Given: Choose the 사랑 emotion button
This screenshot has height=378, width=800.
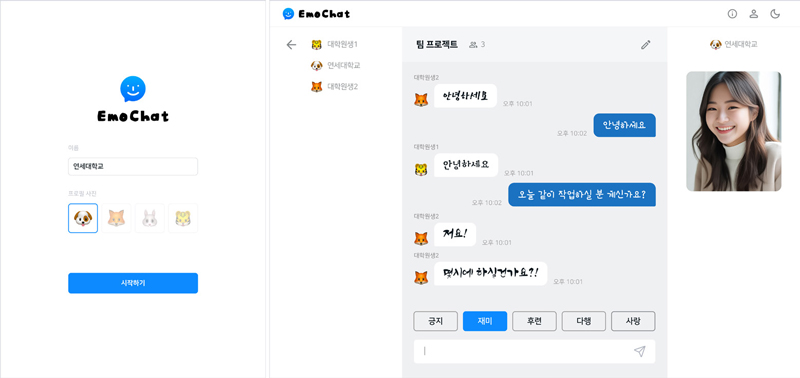Looking at the screenshot, I should [x=633, y=321].
